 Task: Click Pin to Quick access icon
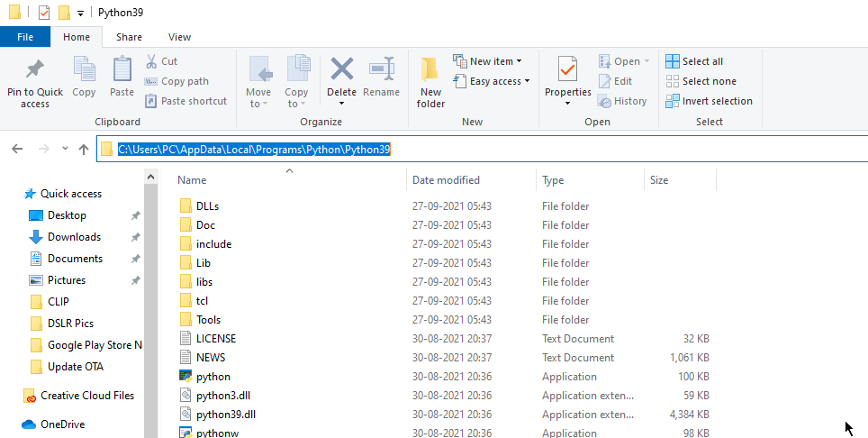tap(35, 69)
